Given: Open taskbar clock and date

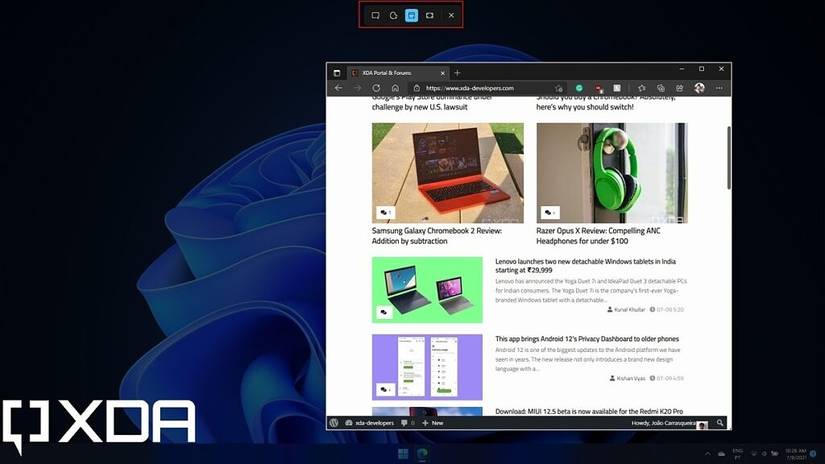Looking at the screenshot, I should [796, 454].
